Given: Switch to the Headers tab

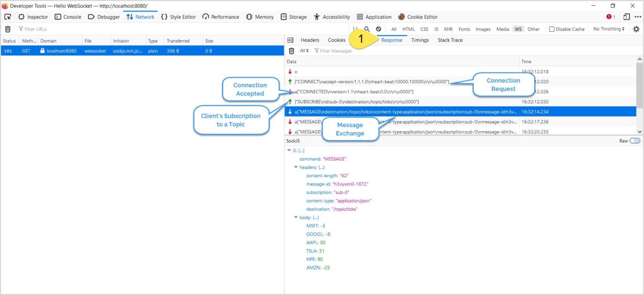Looking at the screenshot, I should [309, 40].
